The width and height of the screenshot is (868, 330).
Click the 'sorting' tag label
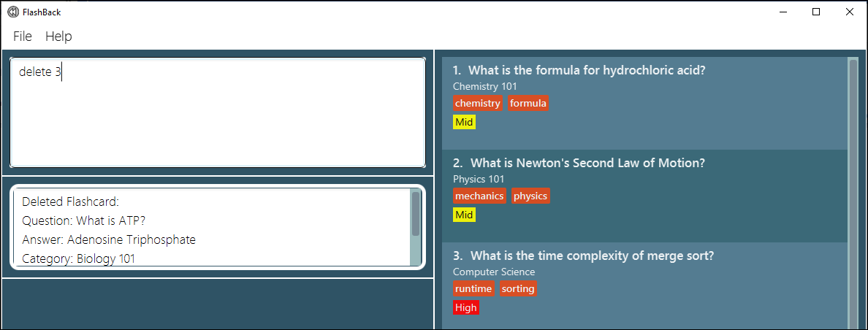click(518, 288)
